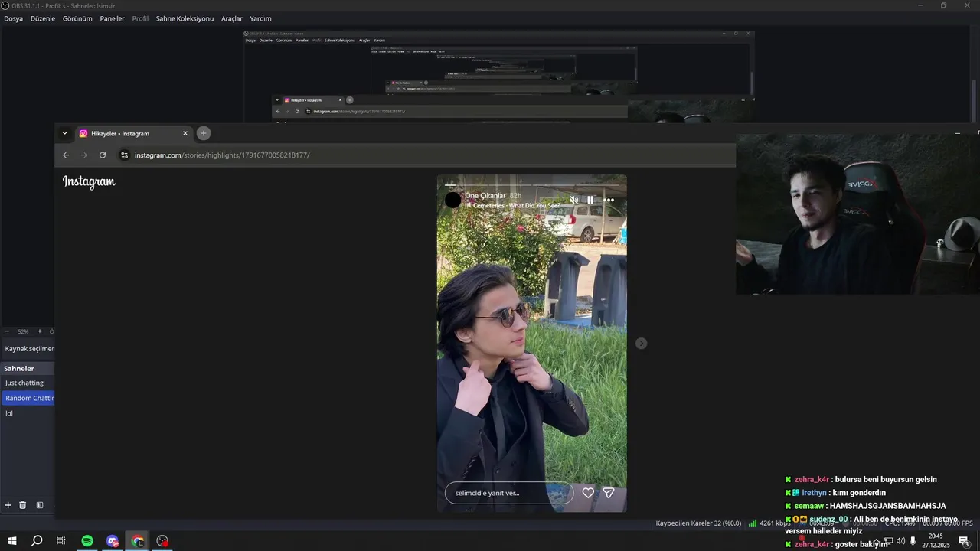Click the 'Kaynak seçilmedi' label

[x=29, y=349]
